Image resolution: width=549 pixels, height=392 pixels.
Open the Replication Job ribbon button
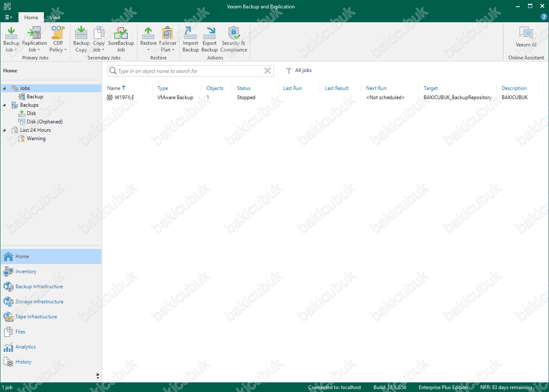point(34,39)
